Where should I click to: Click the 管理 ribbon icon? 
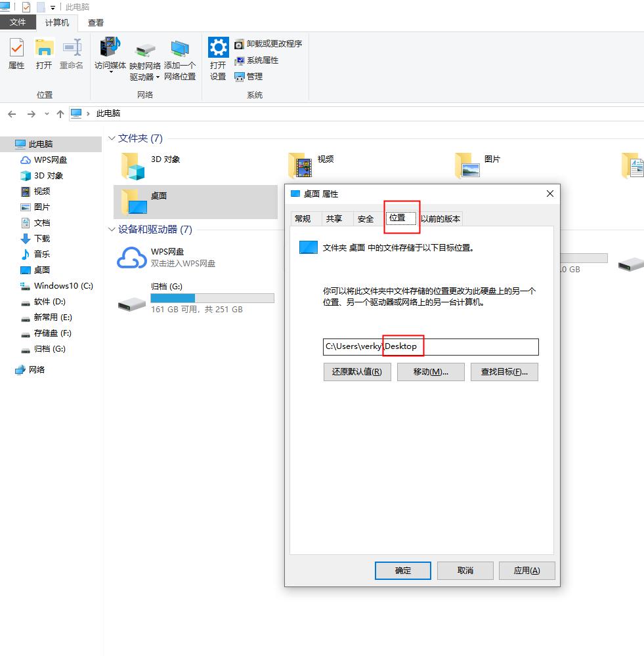tap(249, 76)
